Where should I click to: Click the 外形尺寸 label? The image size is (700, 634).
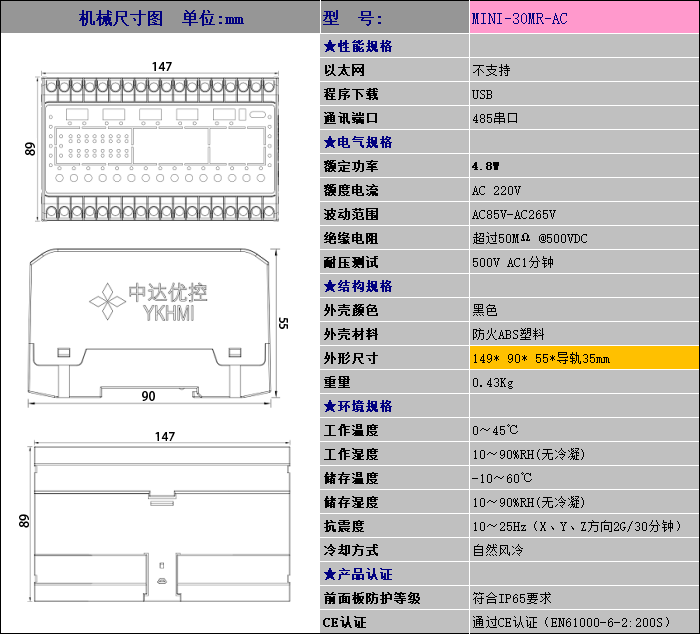(351, 358)
